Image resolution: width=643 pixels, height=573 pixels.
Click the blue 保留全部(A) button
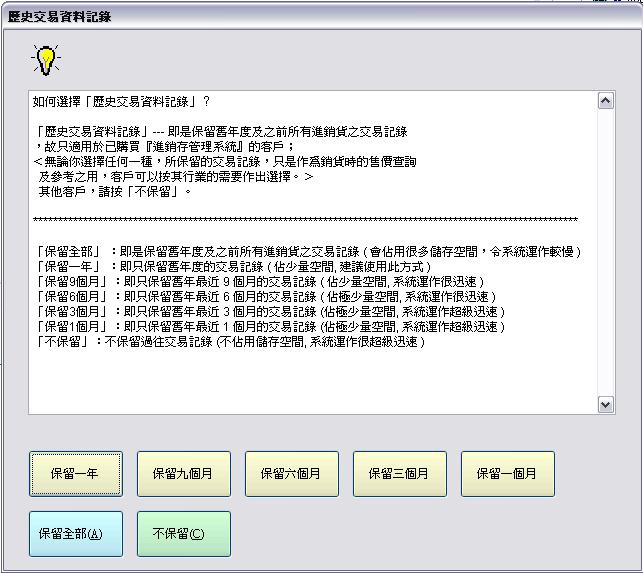[x=76, y=534]
